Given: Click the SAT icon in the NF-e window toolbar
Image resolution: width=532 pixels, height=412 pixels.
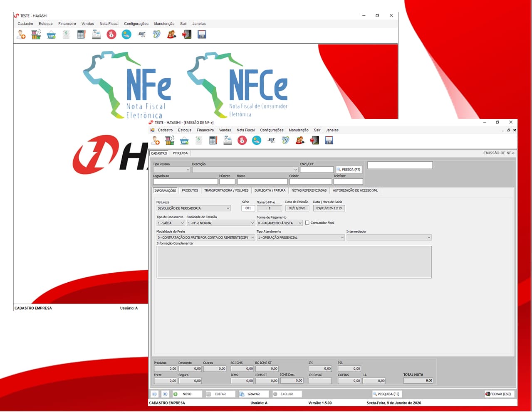Looking at the screenshot, I should point(271,141).
